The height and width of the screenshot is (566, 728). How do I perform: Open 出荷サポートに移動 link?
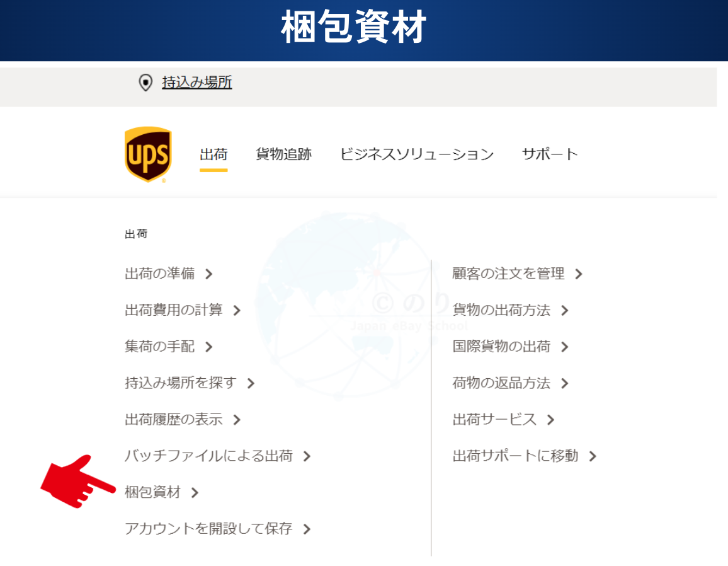coord(515,456)
